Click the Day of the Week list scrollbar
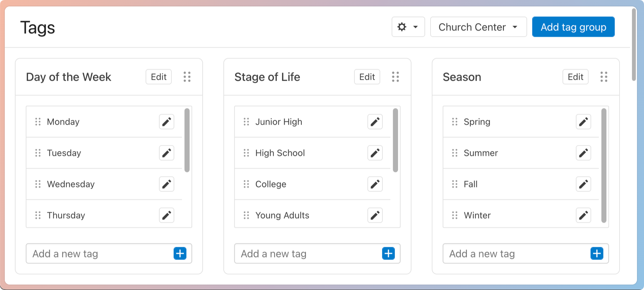This screenshot has width=644, height=290. 187,140
